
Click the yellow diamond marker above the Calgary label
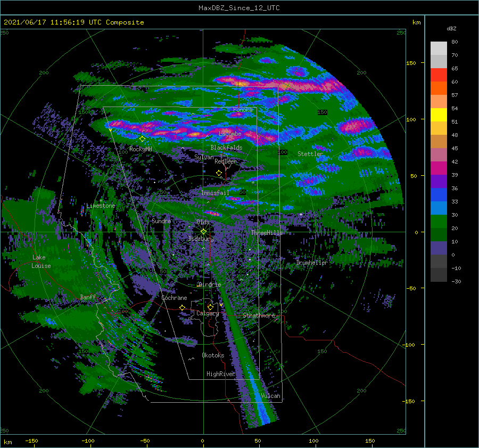(210, 307)
